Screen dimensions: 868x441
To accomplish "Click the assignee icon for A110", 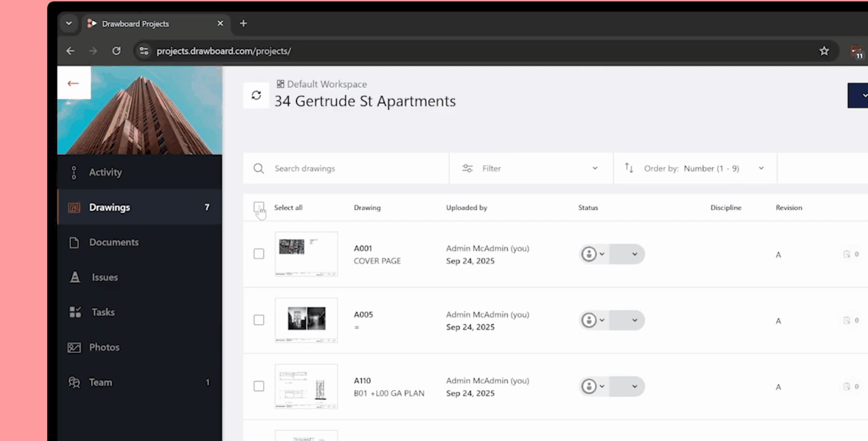I will pos(589,386).
